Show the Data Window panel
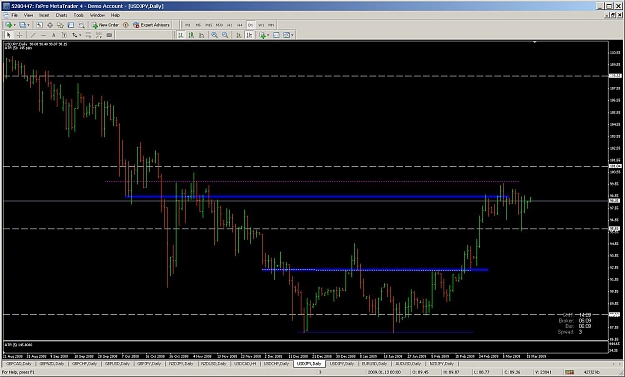The image size is (625, 377). coord(50,25)
